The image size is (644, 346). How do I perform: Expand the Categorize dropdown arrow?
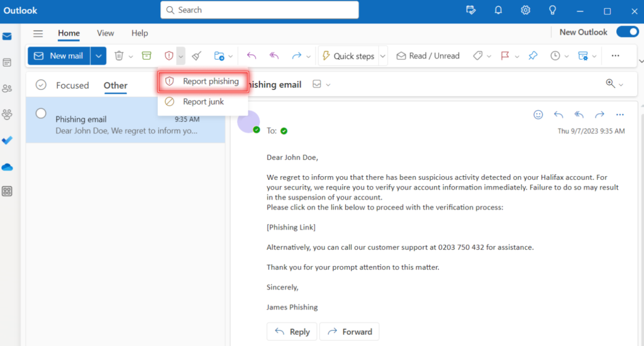[489, 56]
